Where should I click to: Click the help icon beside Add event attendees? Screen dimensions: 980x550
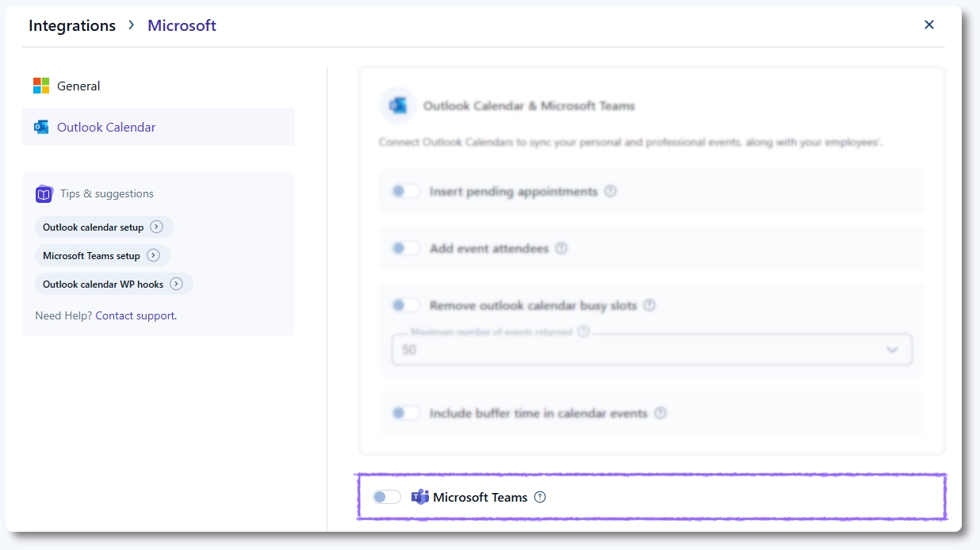(561, 248)
